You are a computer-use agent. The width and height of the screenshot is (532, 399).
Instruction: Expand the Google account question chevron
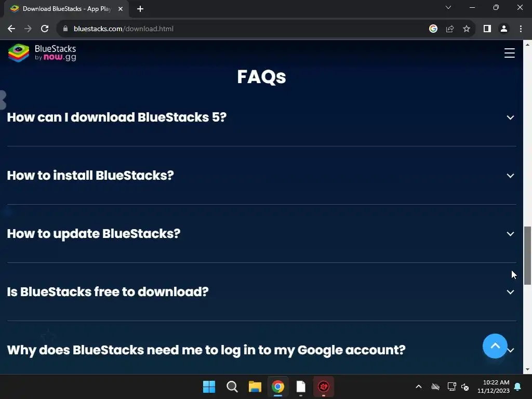511,350
